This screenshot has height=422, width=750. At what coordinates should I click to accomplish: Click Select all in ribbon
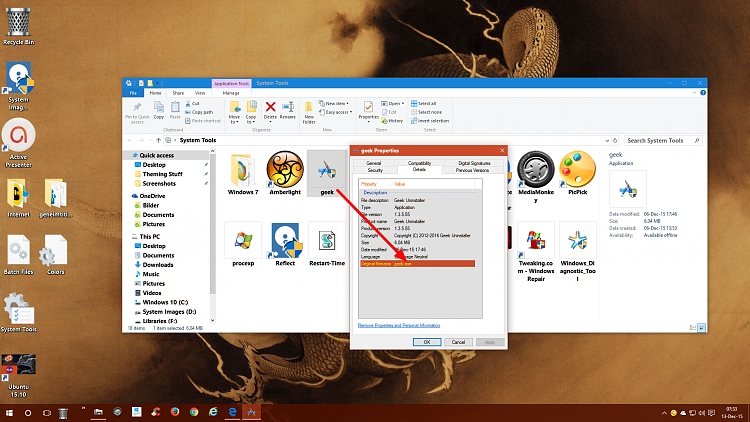(x=423, y=103)
